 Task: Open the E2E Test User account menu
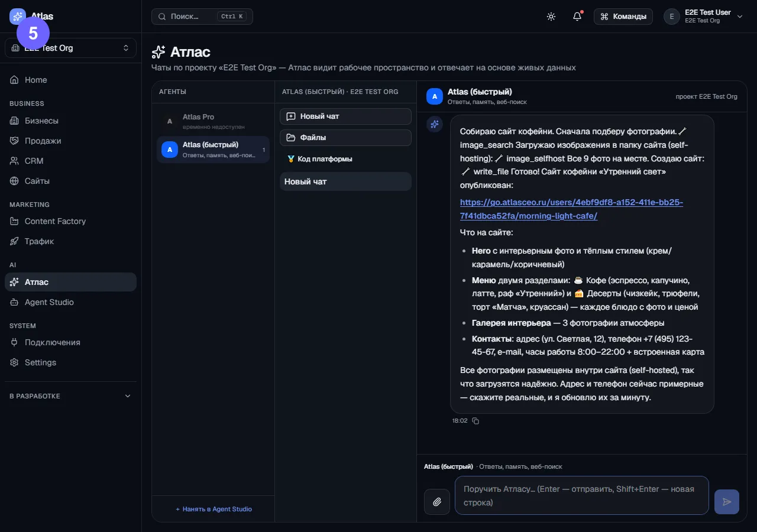[703, 17]
